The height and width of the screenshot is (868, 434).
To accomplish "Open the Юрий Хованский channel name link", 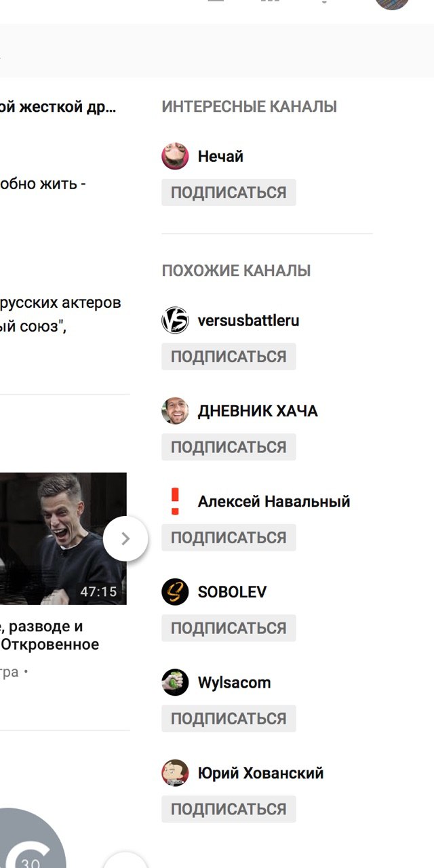I will [260, 773].
